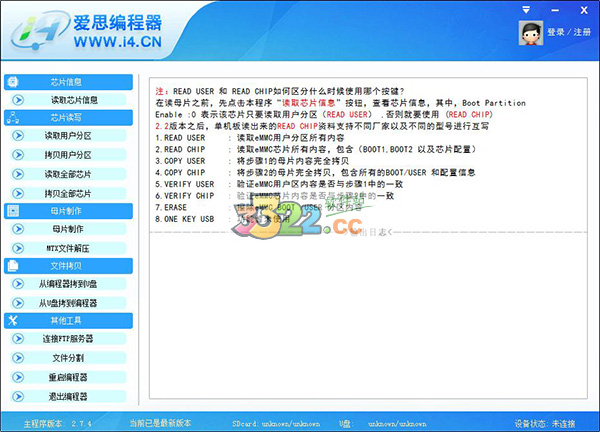Open the 文件分割 tool
Viewport: 600px width, 432px height.
(x=68, y=358)
